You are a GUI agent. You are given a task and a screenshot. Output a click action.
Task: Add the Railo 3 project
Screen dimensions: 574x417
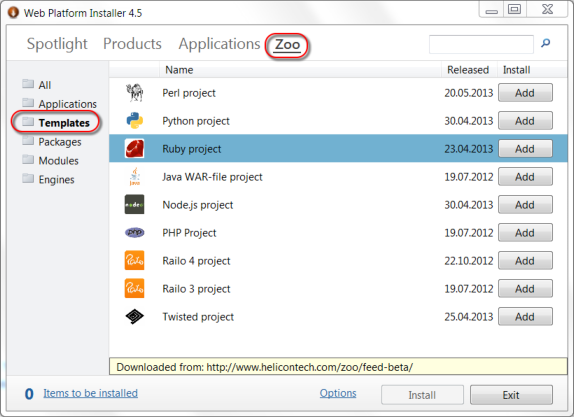pyautogui.click(x=525, y=288)
